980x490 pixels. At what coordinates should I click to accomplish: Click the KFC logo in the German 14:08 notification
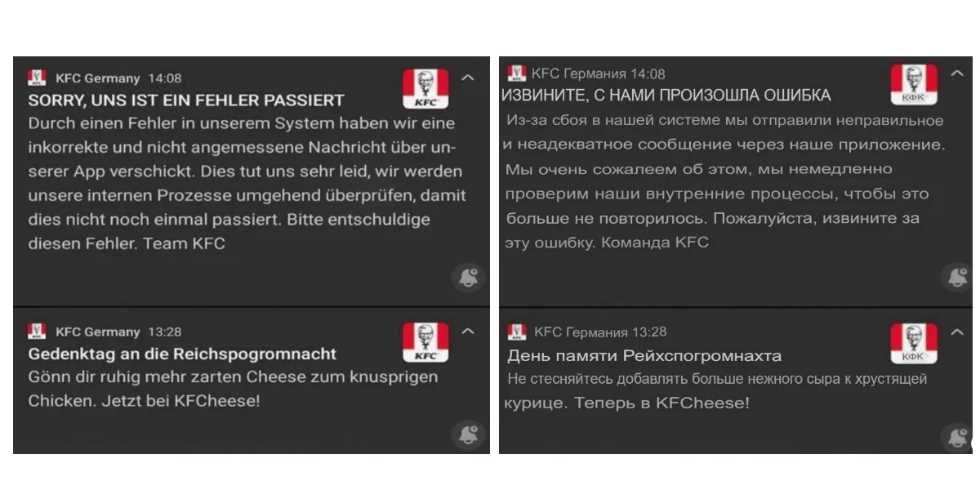tap(425, 88)
